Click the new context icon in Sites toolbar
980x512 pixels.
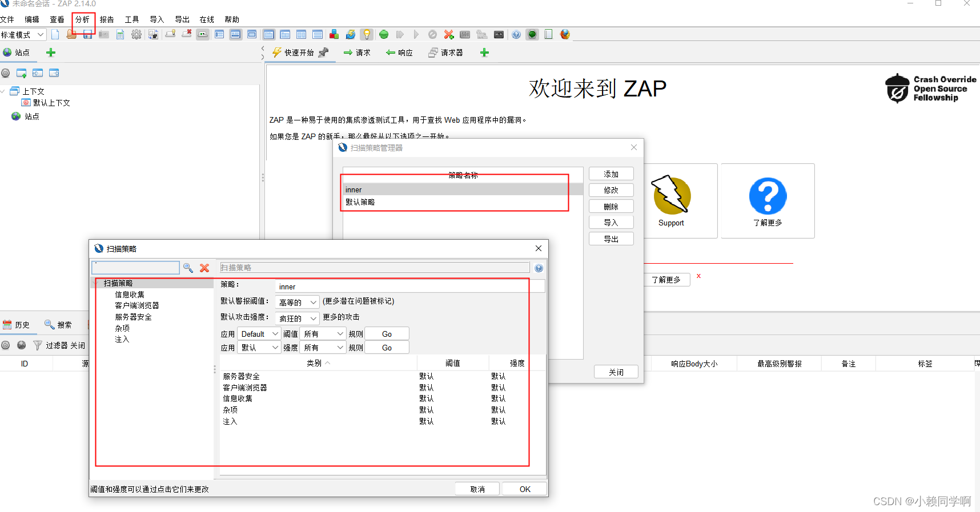click(x=22, y=73)
